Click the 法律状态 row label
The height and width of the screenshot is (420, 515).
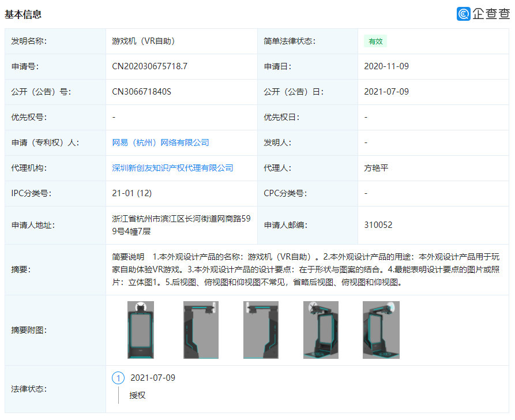[29, 389]
